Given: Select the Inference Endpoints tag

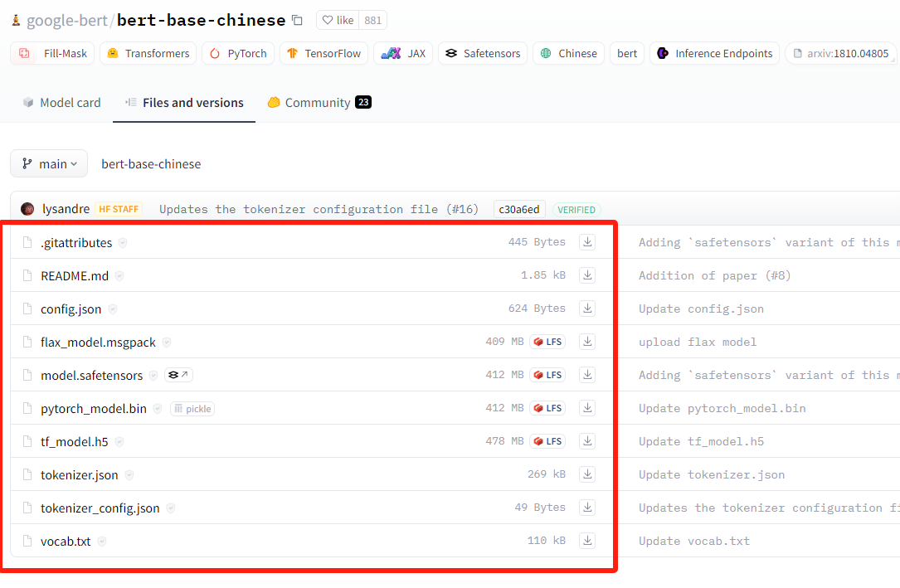Looking at the screenshot, I should [714, 53].
